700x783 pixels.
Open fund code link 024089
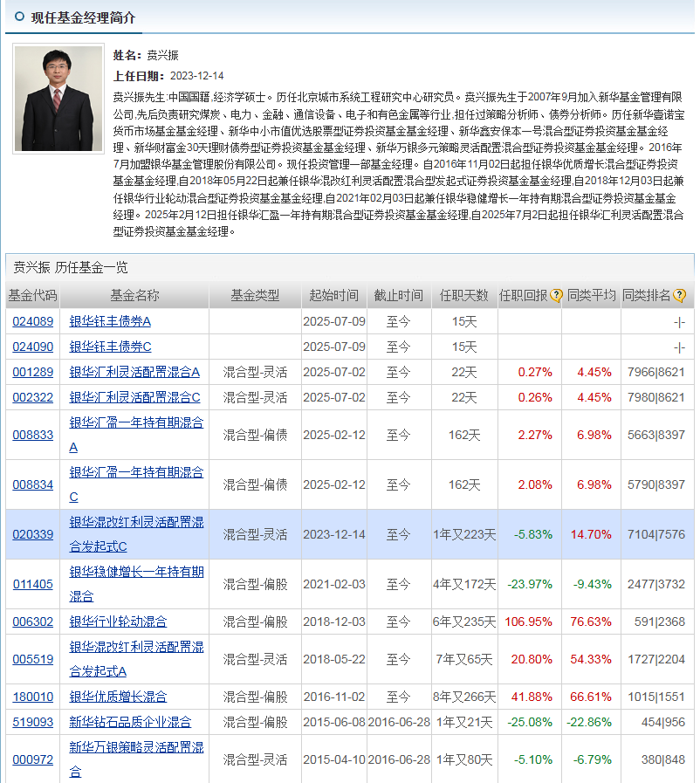(33, 321)
